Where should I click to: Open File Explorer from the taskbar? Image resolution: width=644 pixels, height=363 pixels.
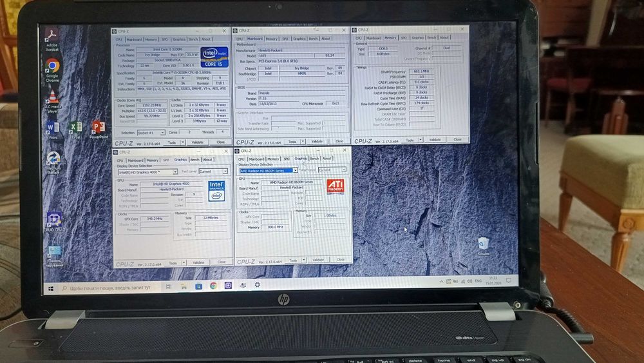[x=184, y=286]
